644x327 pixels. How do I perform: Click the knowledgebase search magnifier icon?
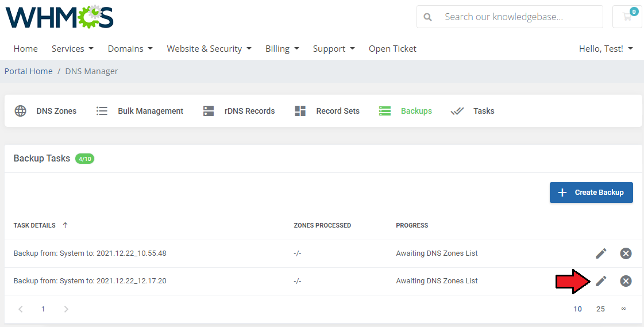(427, 17)
